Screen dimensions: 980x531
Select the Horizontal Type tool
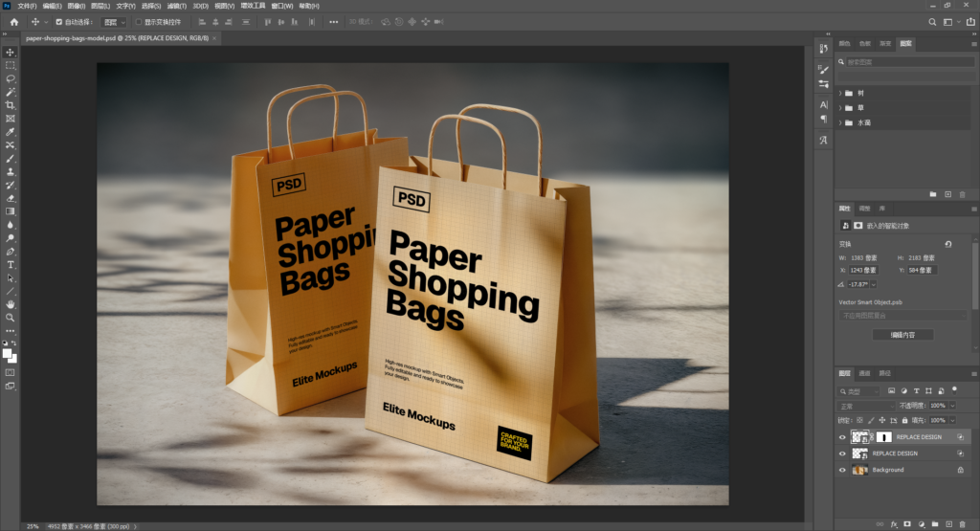[x=10, y=265]
